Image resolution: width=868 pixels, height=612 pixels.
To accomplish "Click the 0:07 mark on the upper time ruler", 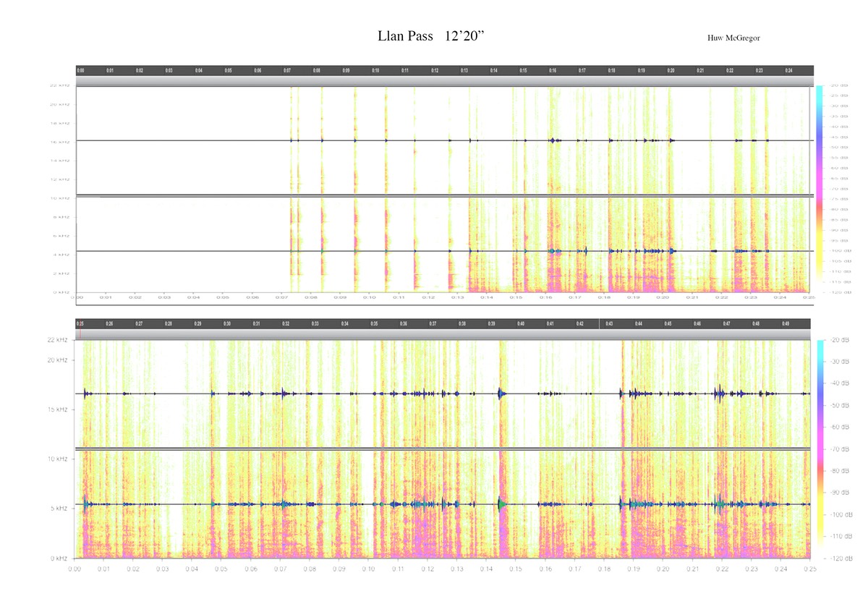I will point(287,71).
